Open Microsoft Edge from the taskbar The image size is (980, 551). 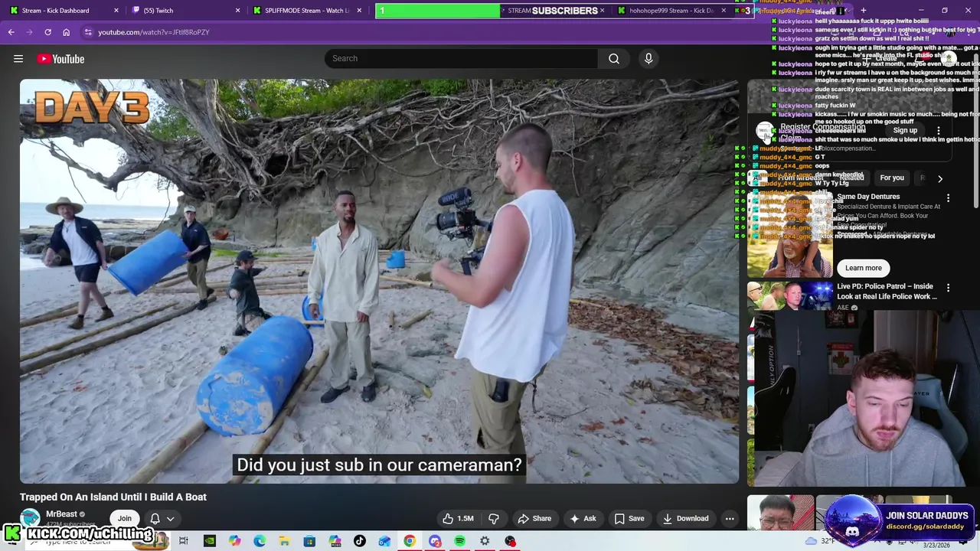(x=260, y=541)
